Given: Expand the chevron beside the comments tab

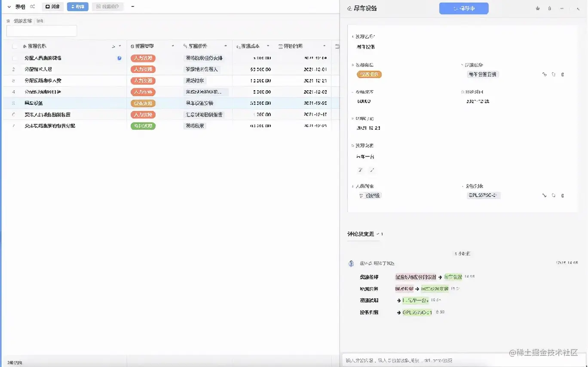Looking at the screenshot, I should point(378,234).
